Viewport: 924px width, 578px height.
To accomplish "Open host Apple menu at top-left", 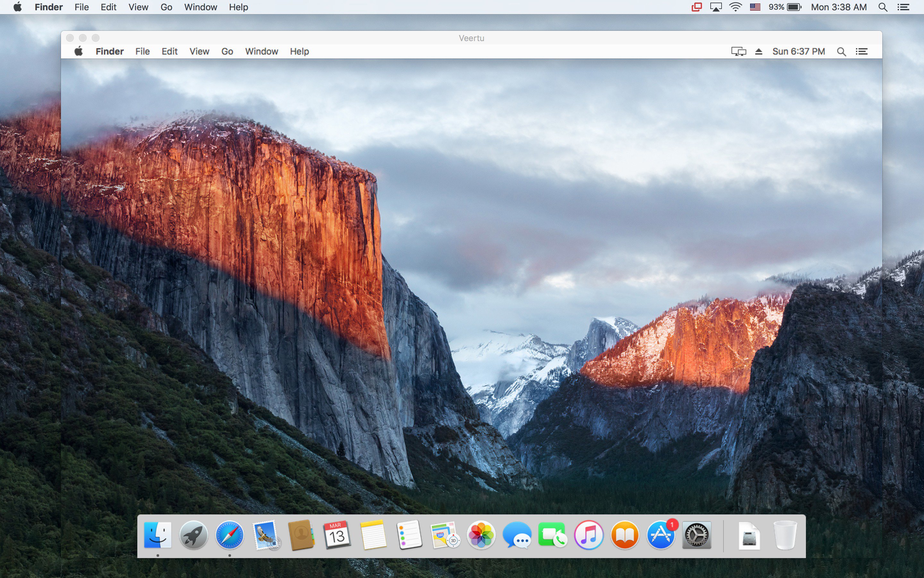I will 18,7.
